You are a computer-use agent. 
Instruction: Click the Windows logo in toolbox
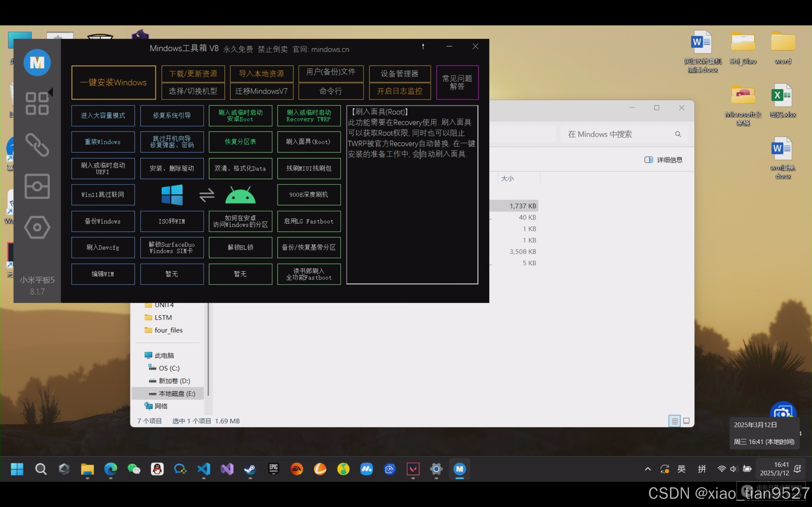[172, 195]
